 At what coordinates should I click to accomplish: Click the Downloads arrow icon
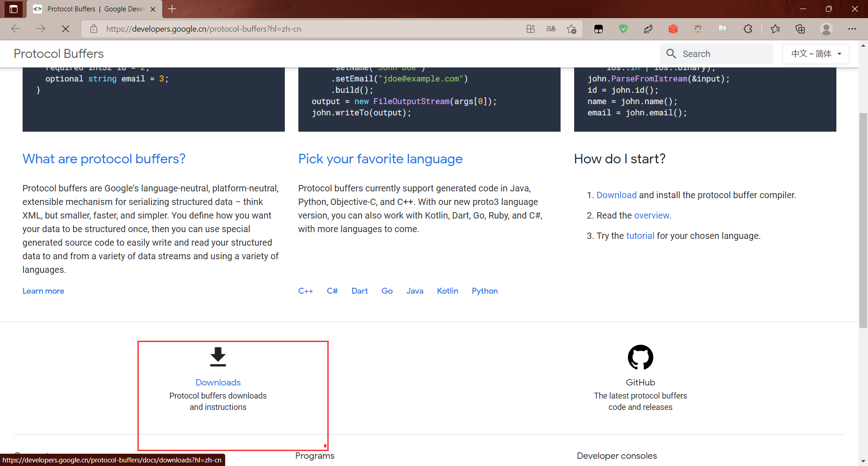(218, 357)
